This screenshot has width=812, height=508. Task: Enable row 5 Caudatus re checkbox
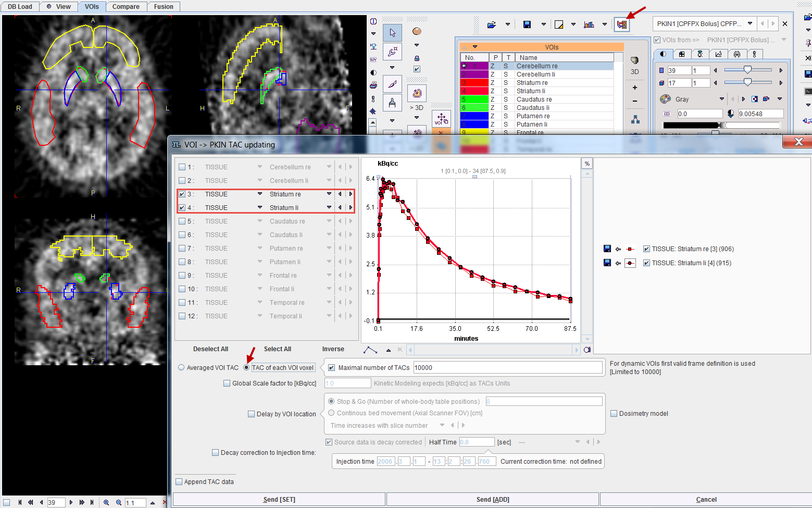pos(182,221)
